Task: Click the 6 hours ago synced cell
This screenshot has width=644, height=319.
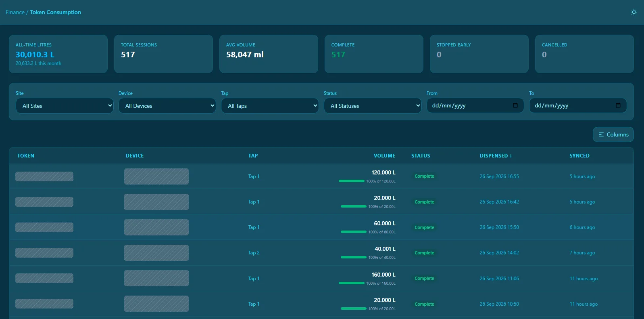Action: click(x=582, y=227)
